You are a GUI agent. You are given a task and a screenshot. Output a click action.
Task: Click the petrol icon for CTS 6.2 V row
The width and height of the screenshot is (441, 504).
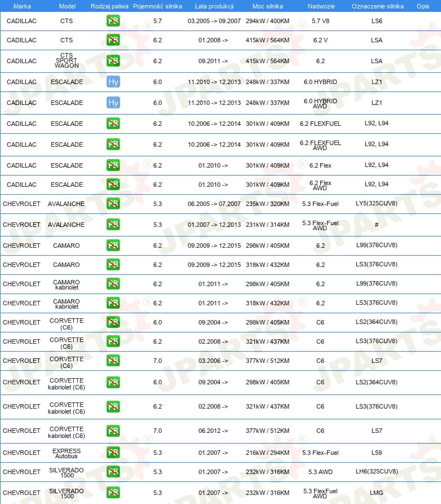click(x=113, y=40)
